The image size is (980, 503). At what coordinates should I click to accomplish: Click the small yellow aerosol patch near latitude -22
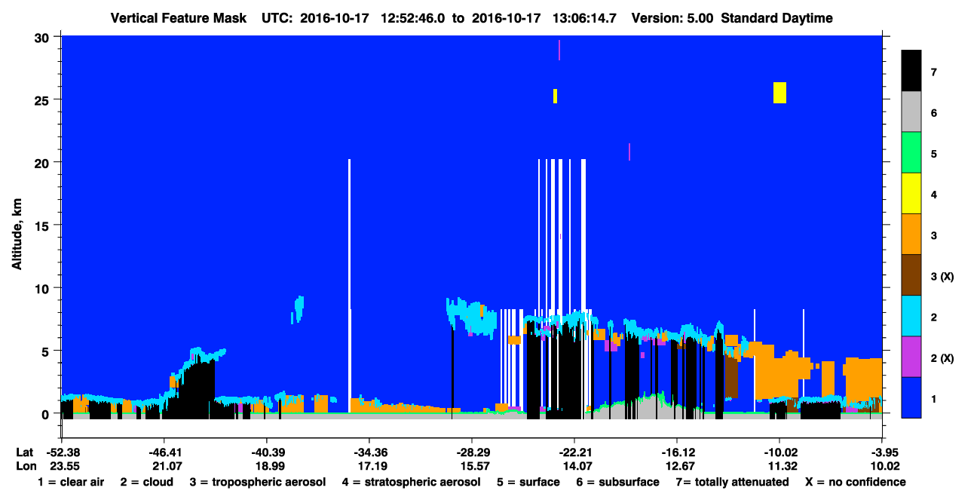(555, 97)
